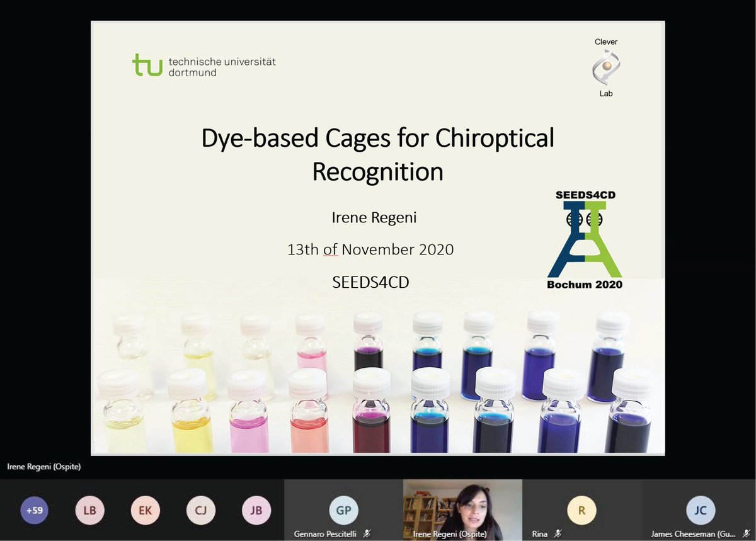Click the SEEDS4CD Bochum 2020 logo
The height and width of the screenshot is (541, 756).
(x=585, y=240)
